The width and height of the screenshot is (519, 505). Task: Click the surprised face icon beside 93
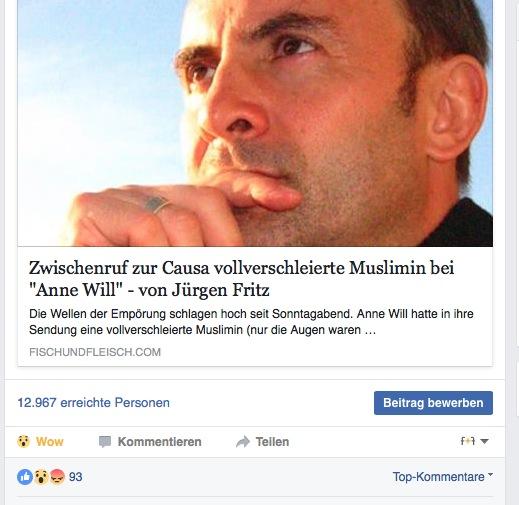(41, 477)
